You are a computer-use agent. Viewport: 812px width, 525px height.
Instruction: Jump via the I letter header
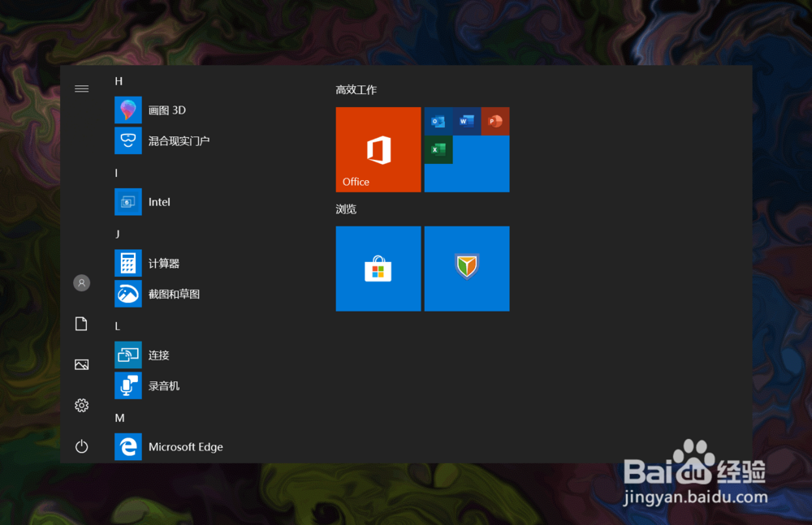[x=116, y=173]
